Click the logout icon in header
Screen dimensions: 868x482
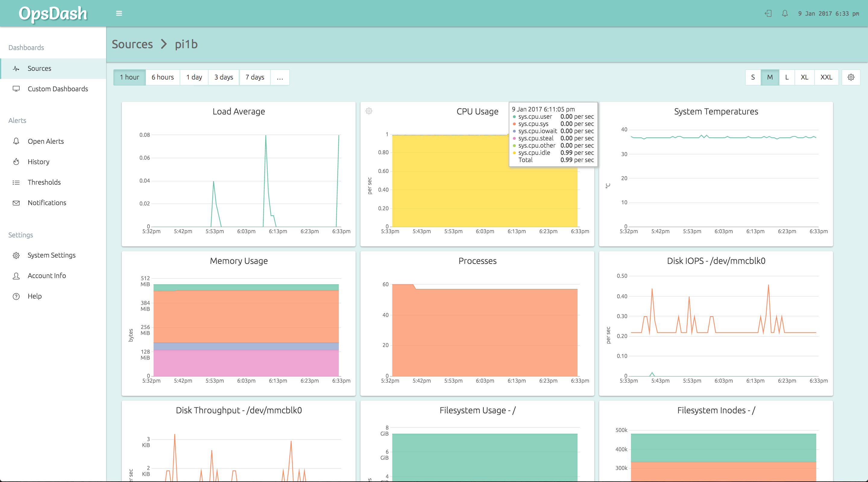[768, 14]
